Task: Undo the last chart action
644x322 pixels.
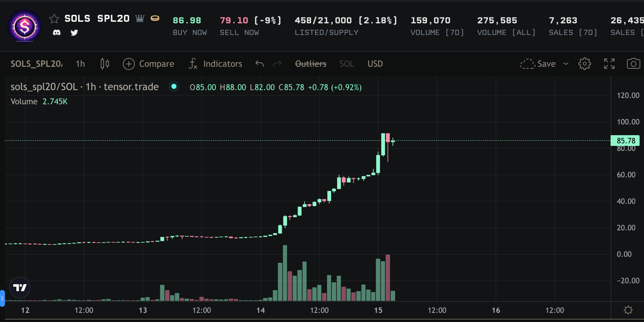Action: tap(259, 64)
